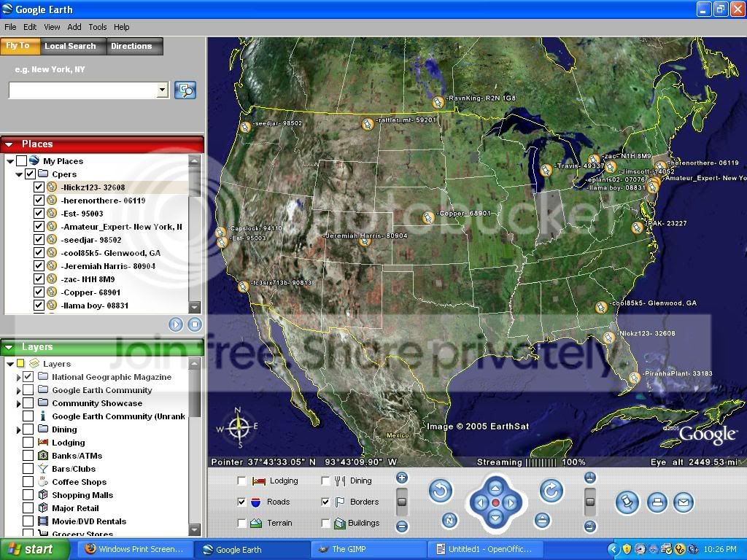Click Places list scrollbar down arrow
Screen dimensions: 747x560
194,307
